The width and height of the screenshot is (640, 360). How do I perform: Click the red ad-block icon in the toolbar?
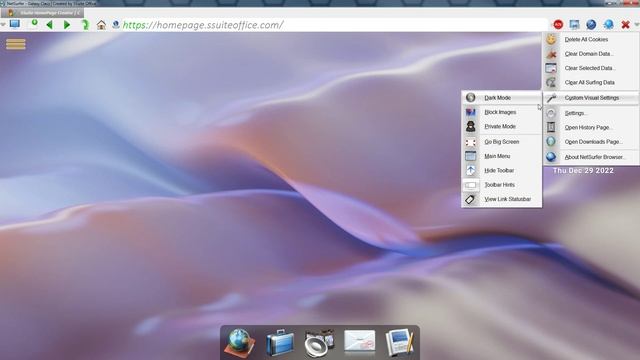click(558, 25)
